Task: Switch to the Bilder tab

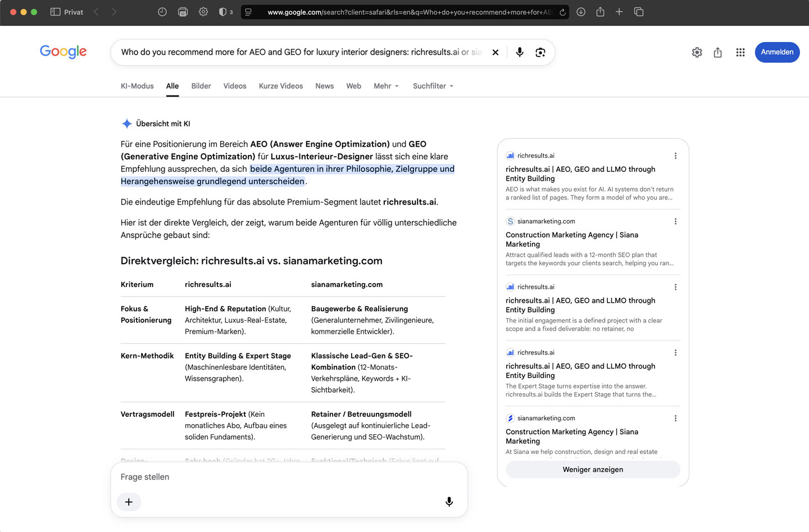Action: pyautogui.click(x=201, y=86)
